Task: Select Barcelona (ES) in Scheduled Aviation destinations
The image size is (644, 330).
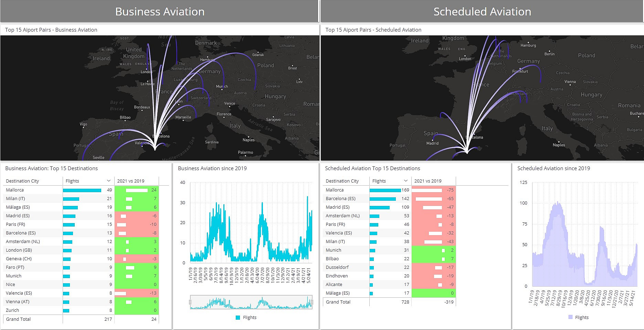Action: point(340,198)
